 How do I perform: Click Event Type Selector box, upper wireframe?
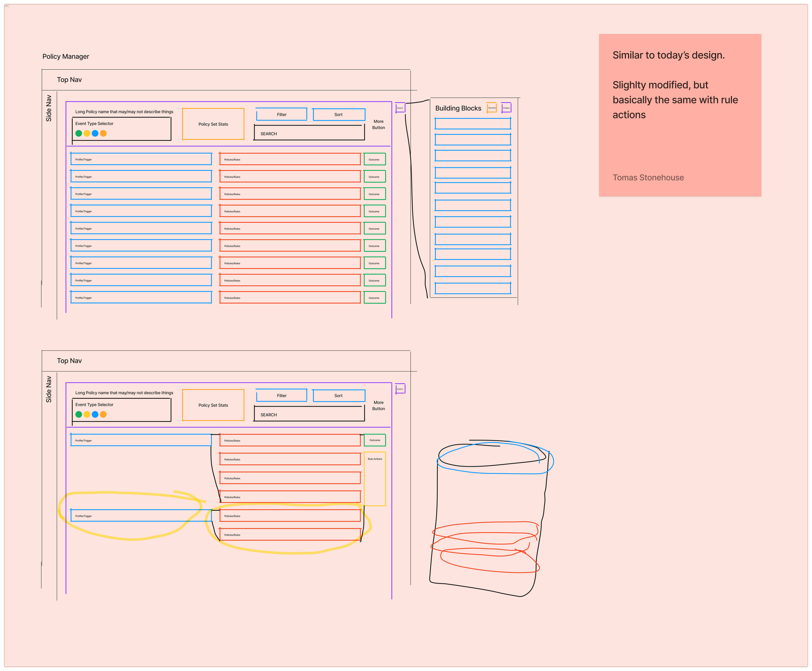click(121, 129)
